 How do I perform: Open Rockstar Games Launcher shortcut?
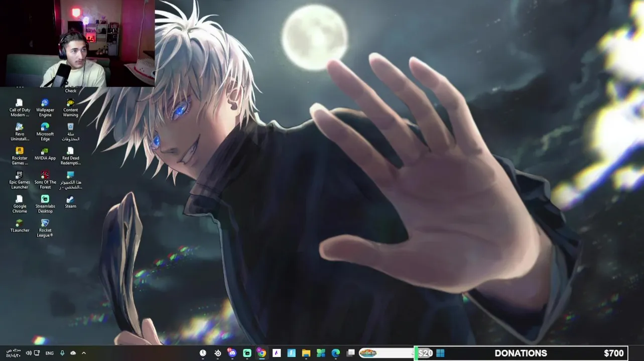[x=20, y=156]
